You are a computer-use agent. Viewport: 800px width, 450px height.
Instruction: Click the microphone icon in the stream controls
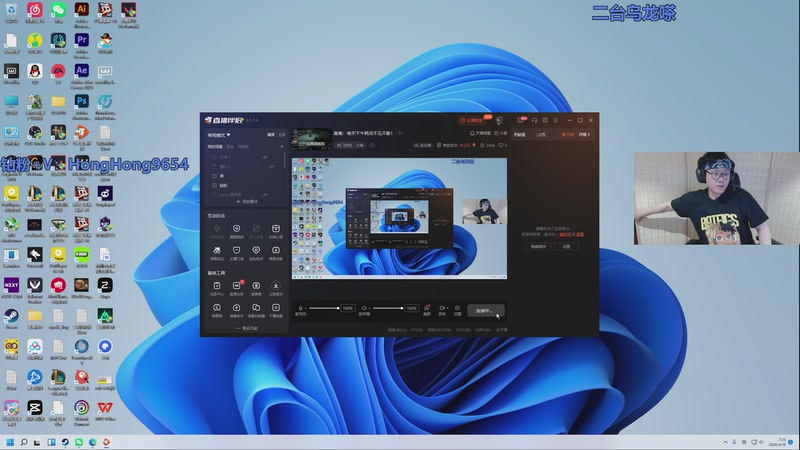[x=301, y=308]
